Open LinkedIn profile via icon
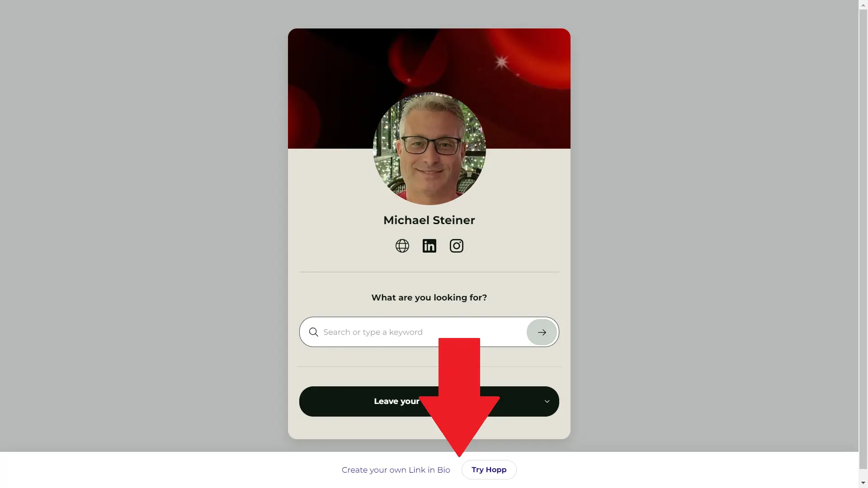 (429, 245)
